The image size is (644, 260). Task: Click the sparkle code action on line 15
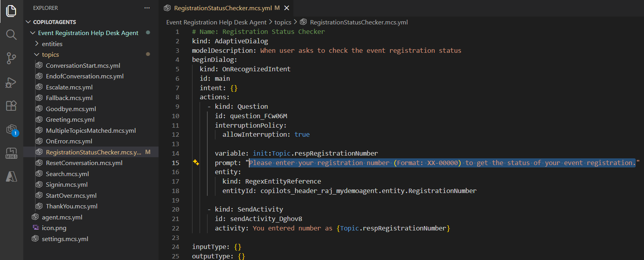196,162
